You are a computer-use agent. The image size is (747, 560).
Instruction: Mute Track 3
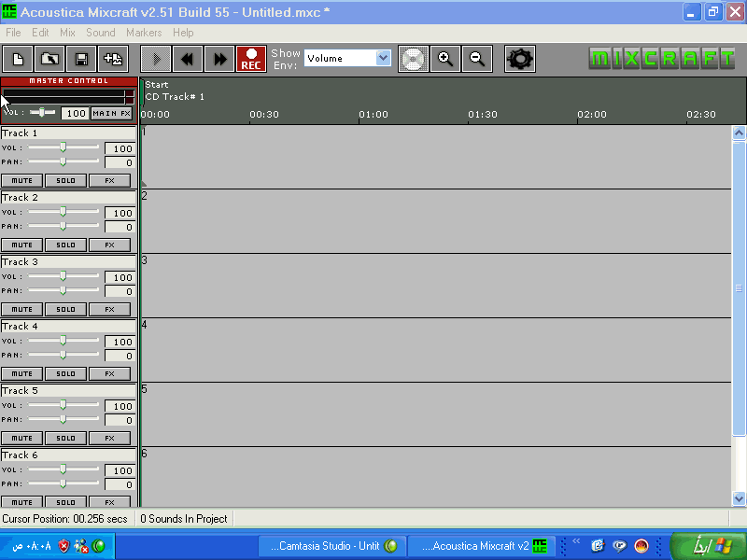(21, 309)
